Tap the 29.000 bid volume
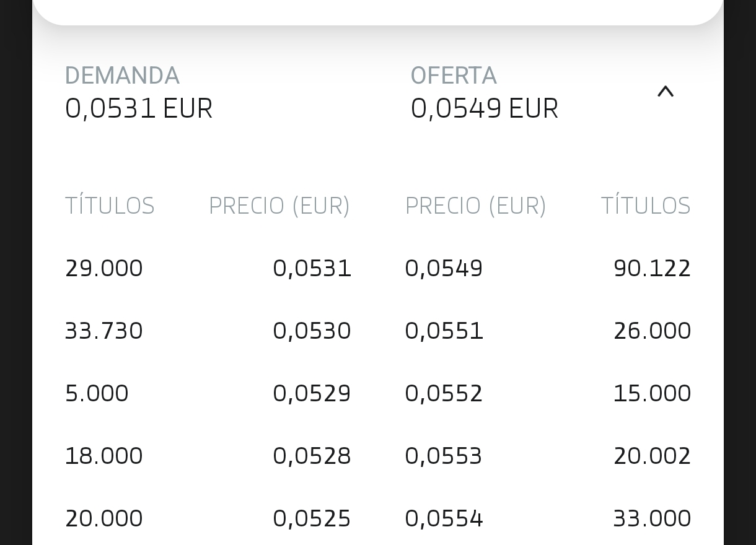The height and width of the screenshot is (545, 756). [104, 268]
